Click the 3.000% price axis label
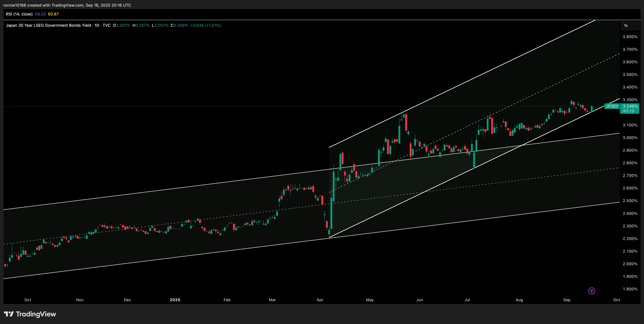 [630, 138]
